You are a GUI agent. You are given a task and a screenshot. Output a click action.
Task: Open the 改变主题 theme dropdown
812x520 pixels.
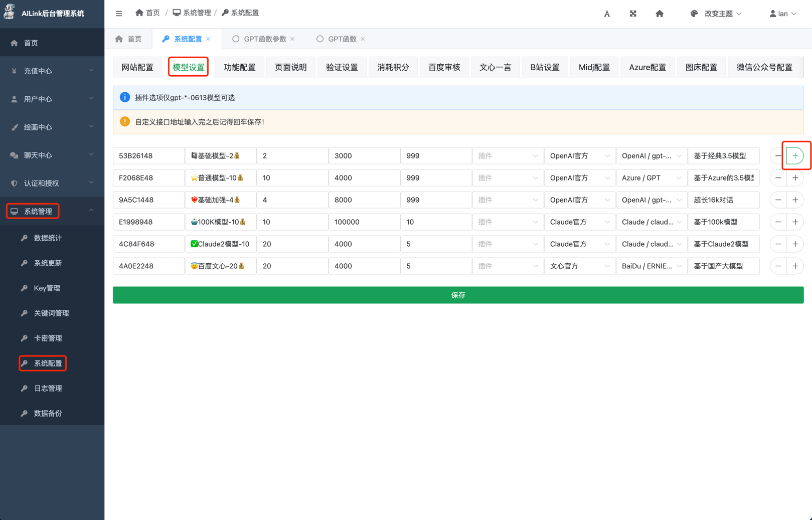716,14
